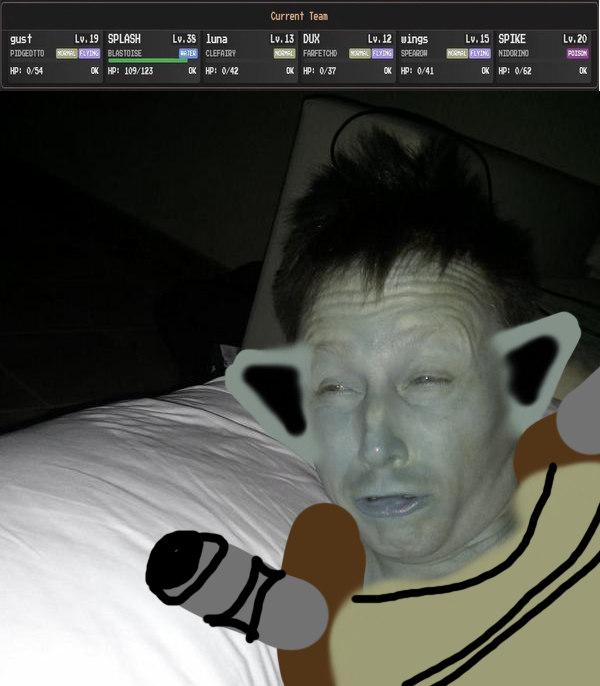Click the HP: 0/37 value
This screenshot has width=600, height=686.
(x=319, y=71)
